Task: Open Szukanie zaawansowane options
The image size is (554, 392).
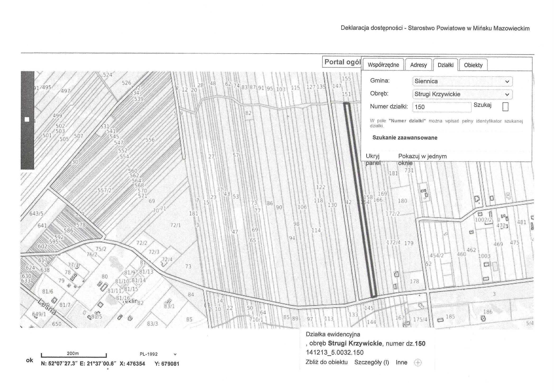Action: click(x=405, y=138)
